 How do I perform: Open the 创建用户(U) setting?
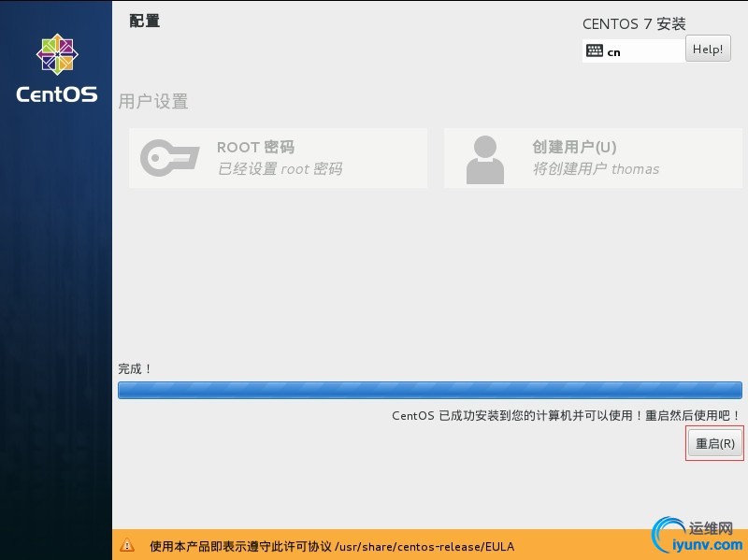[593, 158]
